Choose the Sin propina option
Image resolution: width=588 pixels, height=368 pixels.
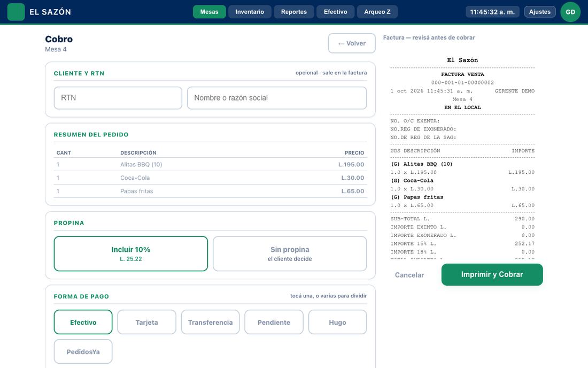click(290, 254)
